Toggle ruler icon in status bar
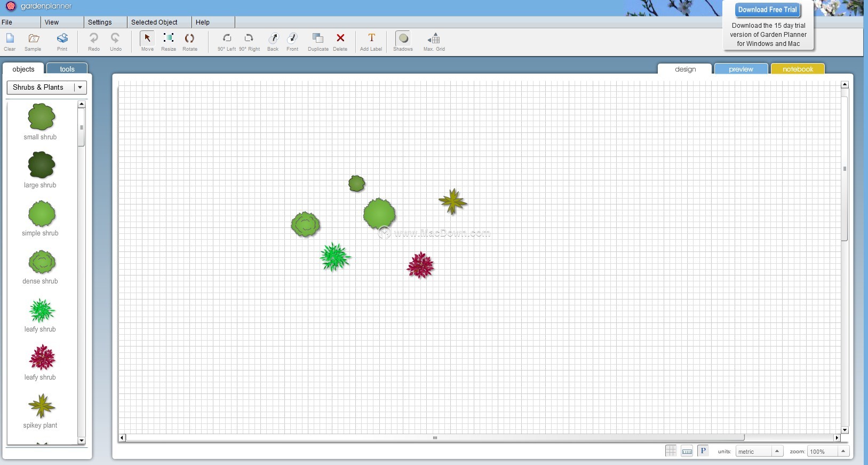The image size is (868, 465). coord(687,451)
